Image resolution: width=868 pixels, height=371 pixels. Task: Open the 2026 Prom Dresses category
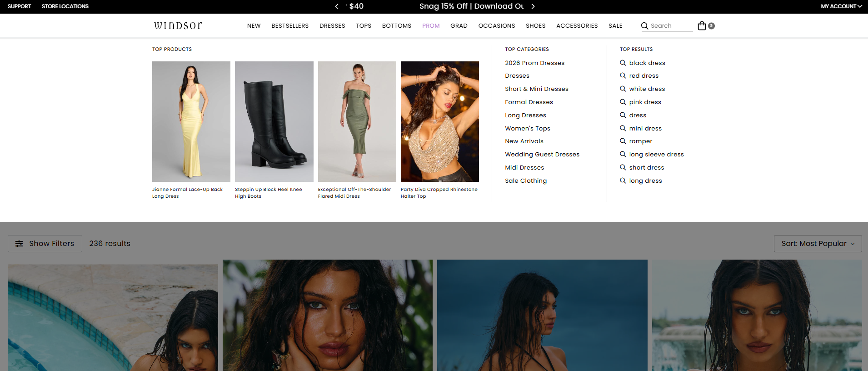click(534, 63)
